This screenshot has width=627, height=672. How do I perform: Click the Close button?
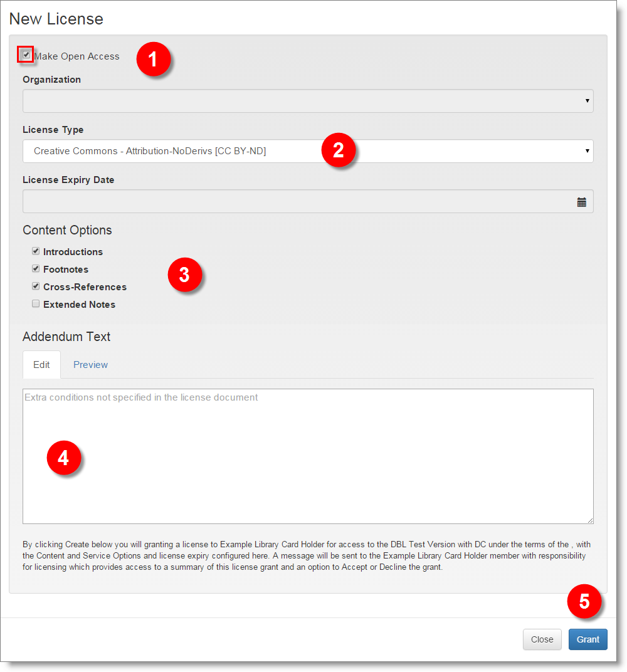click(x=542, y=639)
